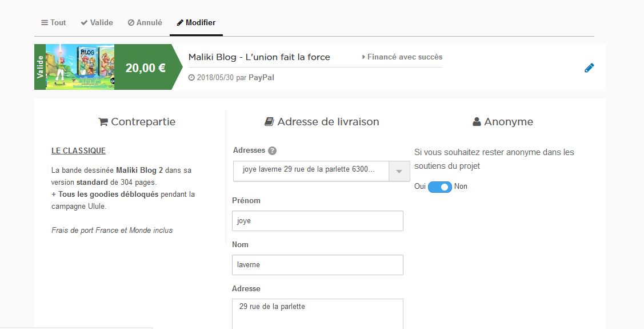Click the book icon beside Adresse de livraison
This screenshot has width=644, height=329.
coord(269,122)
